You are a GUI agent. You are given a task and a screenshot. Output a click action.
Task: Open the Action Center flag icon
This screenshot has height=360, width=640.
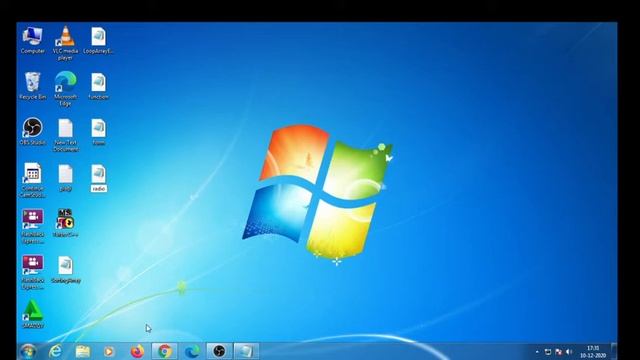coord(558,352)
